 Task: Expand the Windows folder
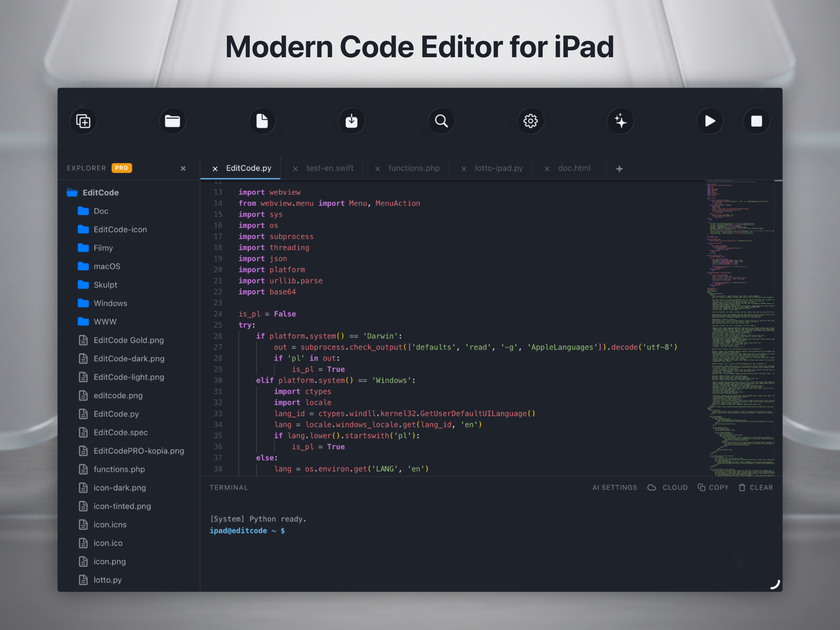(102, 303)
